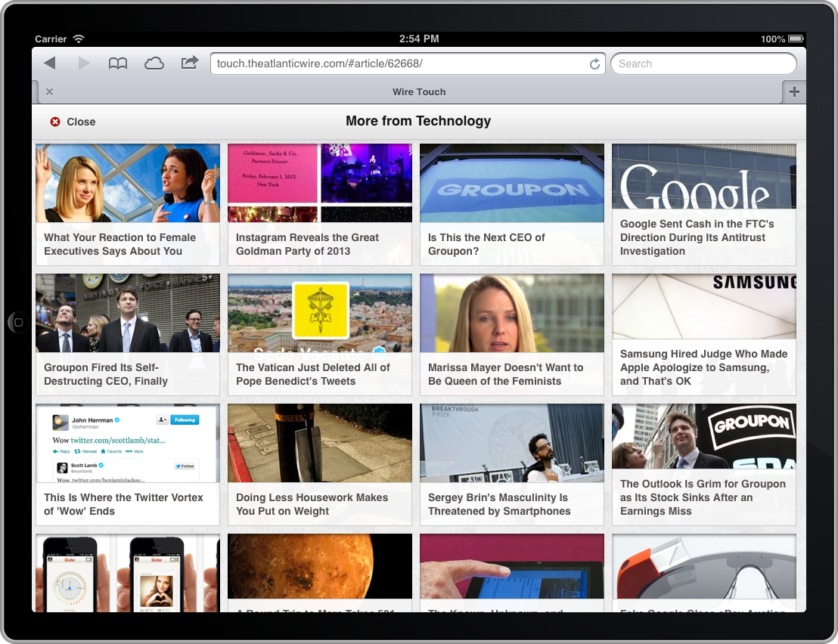Screen dimensions: 838x644
Task: Tap the John Herrman tweet screenshot thumbnail
Action: click(128, 443)
